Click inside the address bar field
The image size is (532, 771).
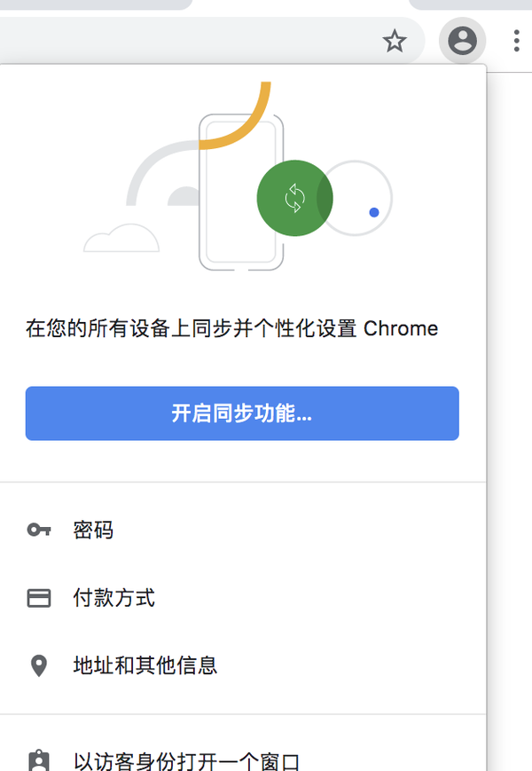tap(177, 41)
